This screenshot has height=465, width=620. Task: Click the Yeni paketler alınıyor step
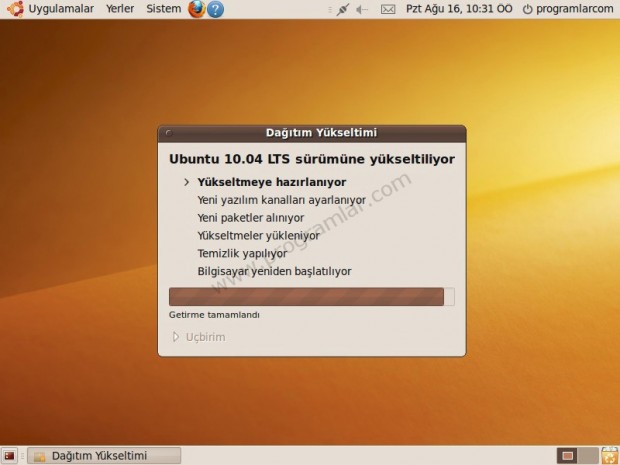[251, 218]
